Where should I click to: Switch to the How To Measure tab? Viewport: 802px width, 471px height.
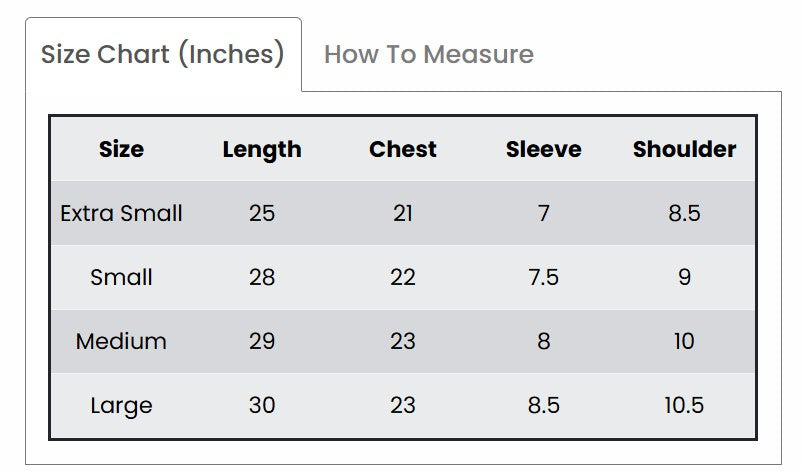pos(428,54)
